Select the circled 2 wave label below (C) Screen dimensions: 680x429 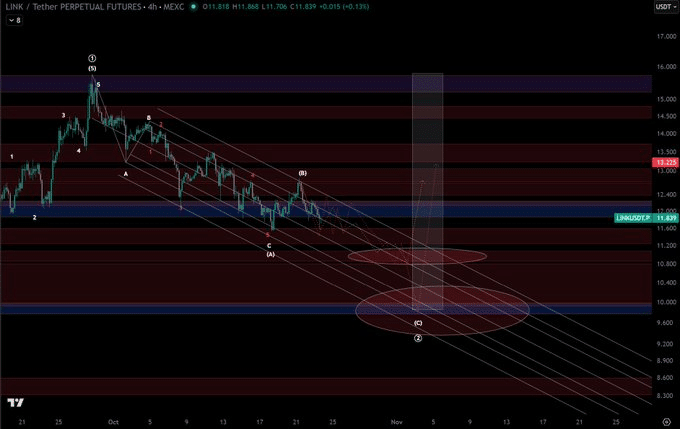point(418,338)
